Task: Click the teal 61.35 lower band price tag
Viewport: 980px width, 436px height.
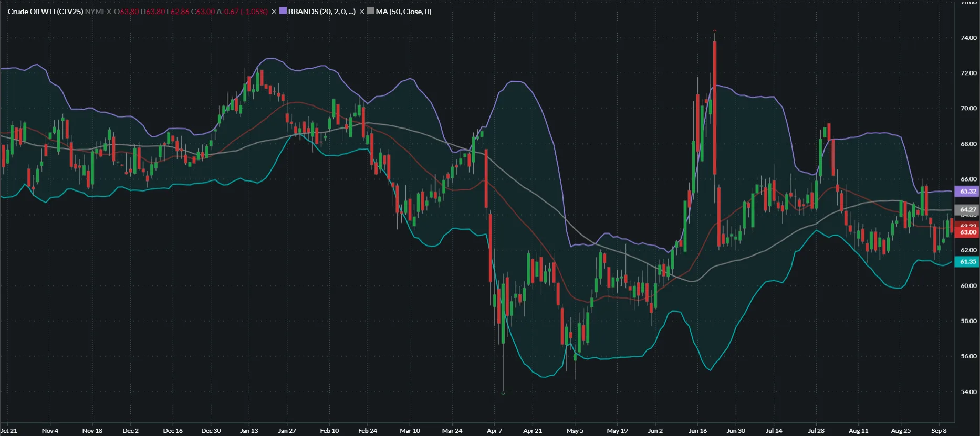Action: click(967, 262)
